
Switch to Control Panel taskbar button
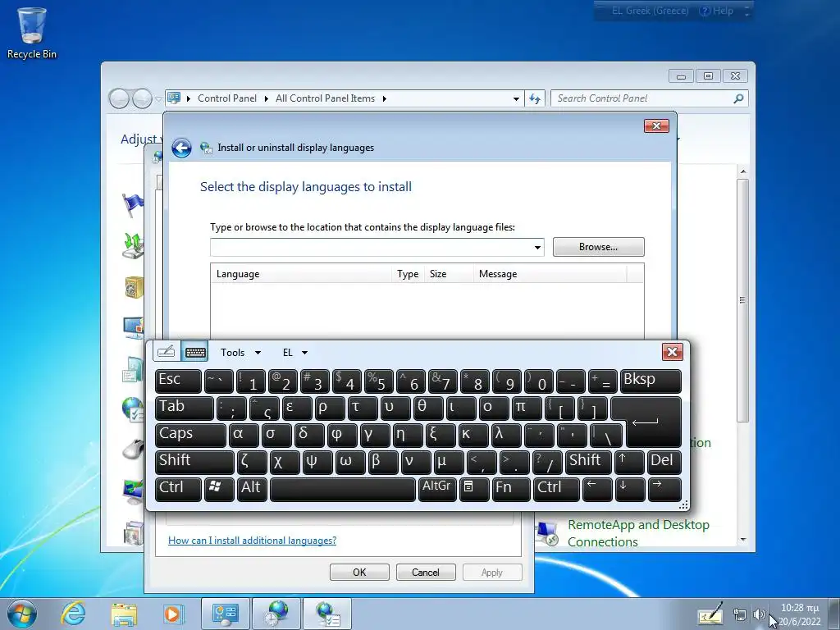pos(226,614)
